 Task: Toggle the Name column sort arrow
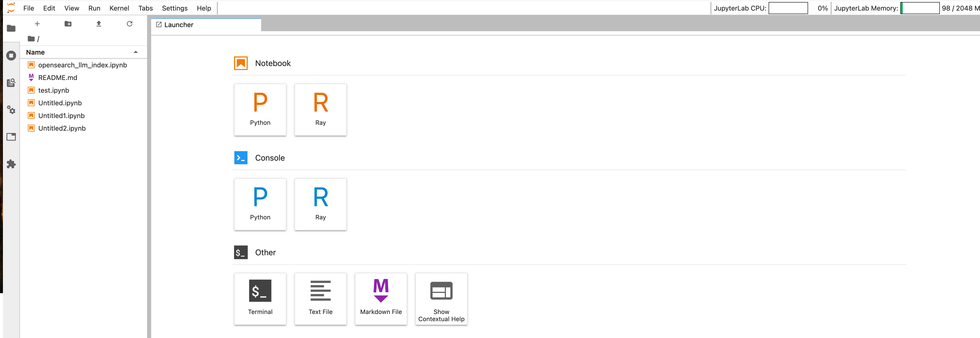[135, 52]
